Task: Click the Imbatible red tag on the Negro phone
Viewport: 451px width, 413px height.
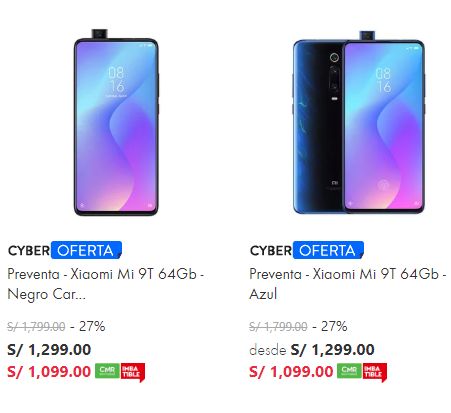Action: 133,372
